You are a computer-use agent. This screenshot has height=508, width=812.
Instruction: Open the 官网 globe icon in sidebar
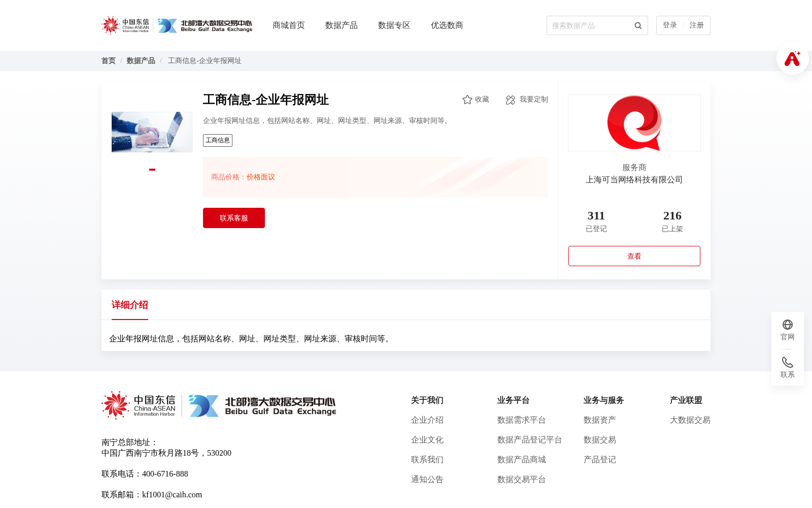tap(788, 325)
